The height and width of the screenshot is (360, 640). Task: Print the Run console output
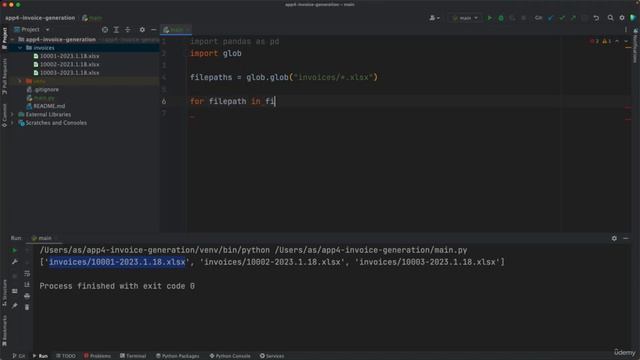click(27, 296)
